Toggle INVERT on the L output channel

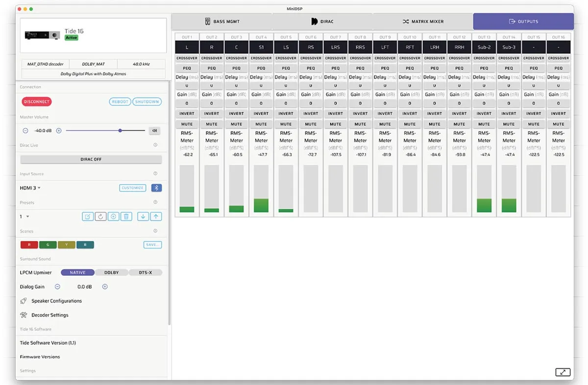(187, 114)
